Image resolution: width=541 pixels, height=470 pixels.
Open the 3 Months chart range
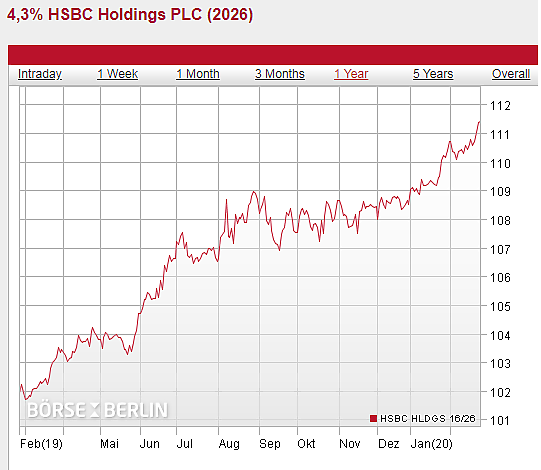point(280,74)
